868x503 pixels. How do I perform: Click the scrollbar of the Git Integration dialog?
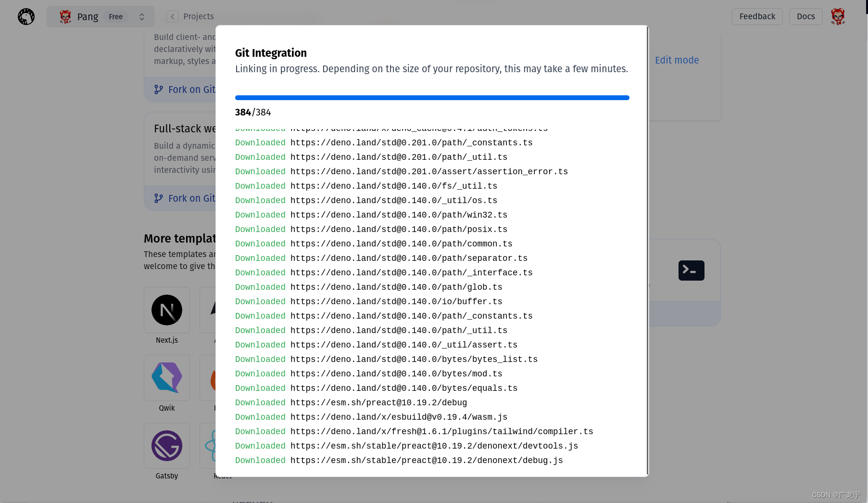(x=648, y=250)
